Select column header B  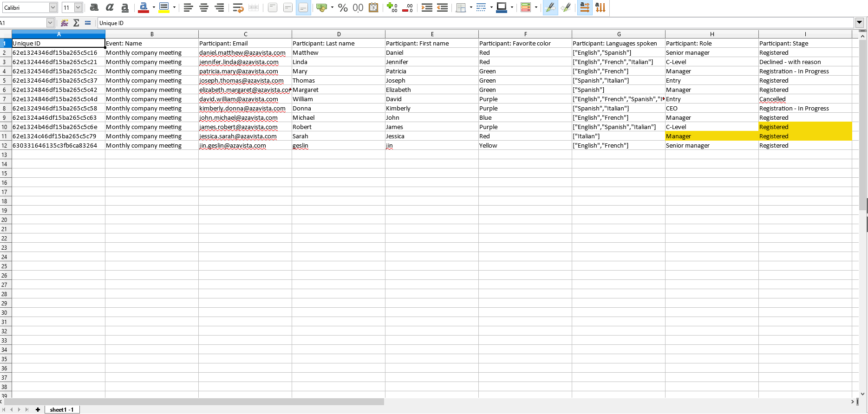pos(152,34)
